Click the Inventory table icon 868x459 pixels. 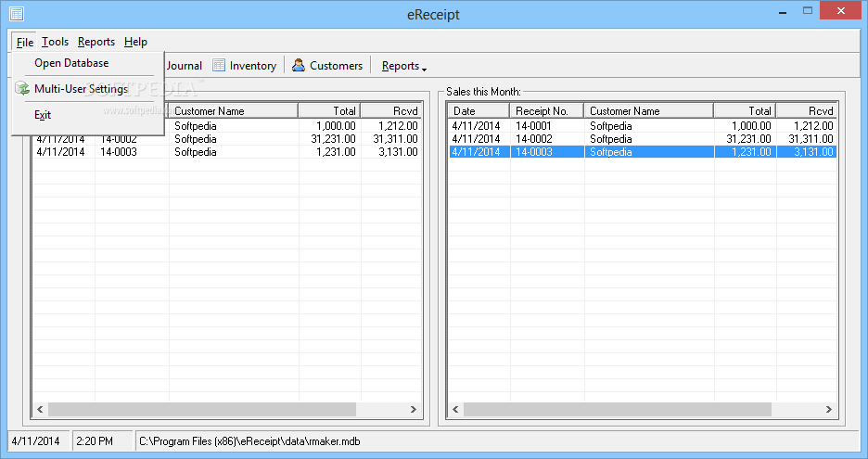coord(219,65)
